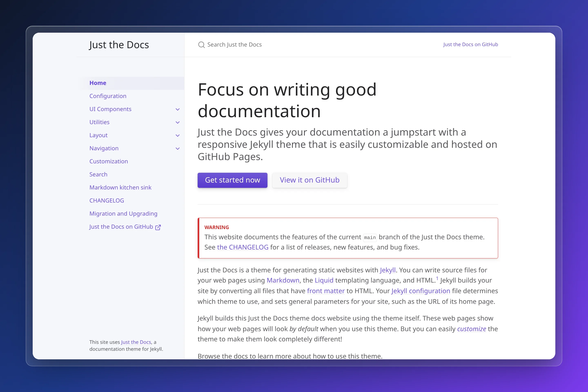Open the footer Just the Docs link
Screen dimensions: 588x392
point(136,342)
